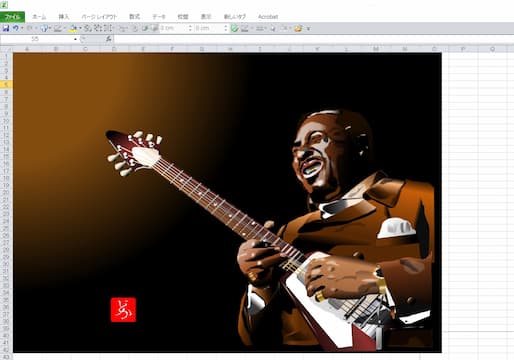The width and height of the screenshot is (514, 360).
Task: Open the Customize Quick Access Toolbar dropdown
Action: pyautogui.click(x=308, y=29)
